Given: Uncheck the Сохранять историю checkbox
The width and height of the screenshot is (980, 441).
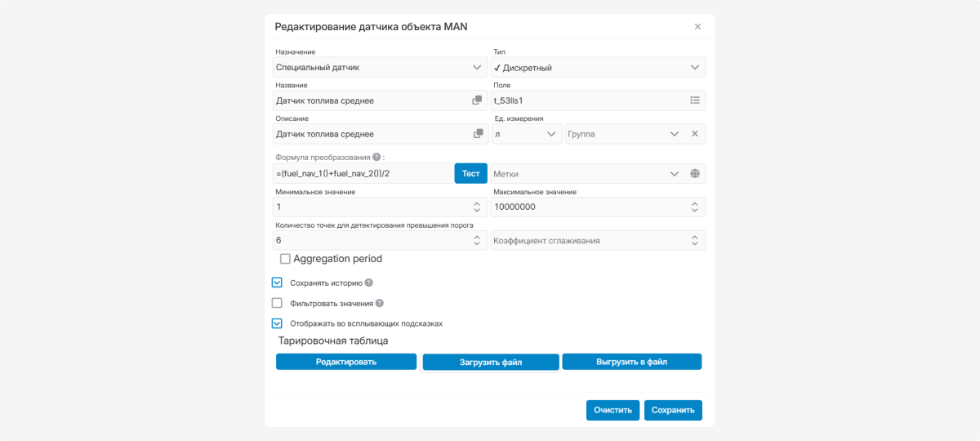Looking at the screenshot, I should pyautogui.click(x=277, y=283).
